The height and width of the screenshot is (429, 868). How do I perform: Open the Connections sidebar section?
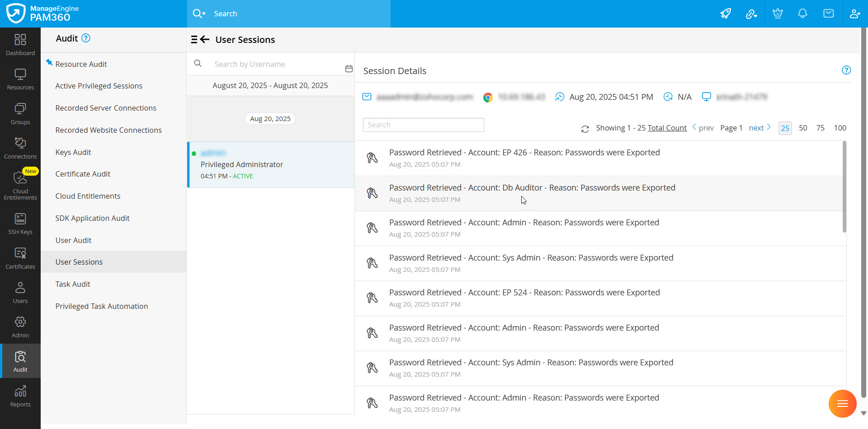click(20, 149)
